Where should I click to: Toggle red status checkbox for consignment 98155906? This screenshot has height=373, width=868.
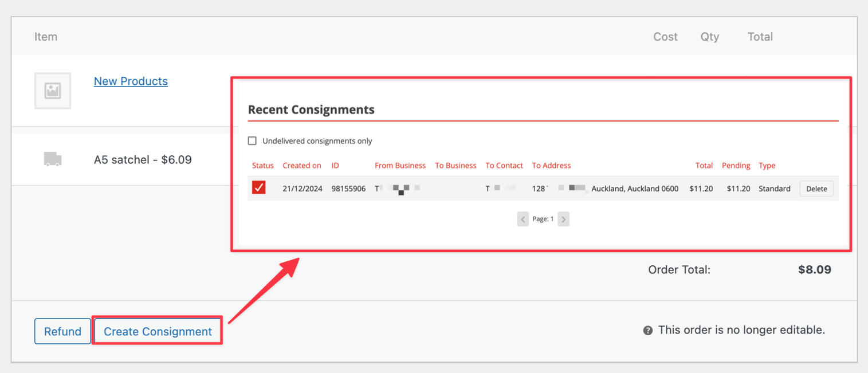click(259, 188)
